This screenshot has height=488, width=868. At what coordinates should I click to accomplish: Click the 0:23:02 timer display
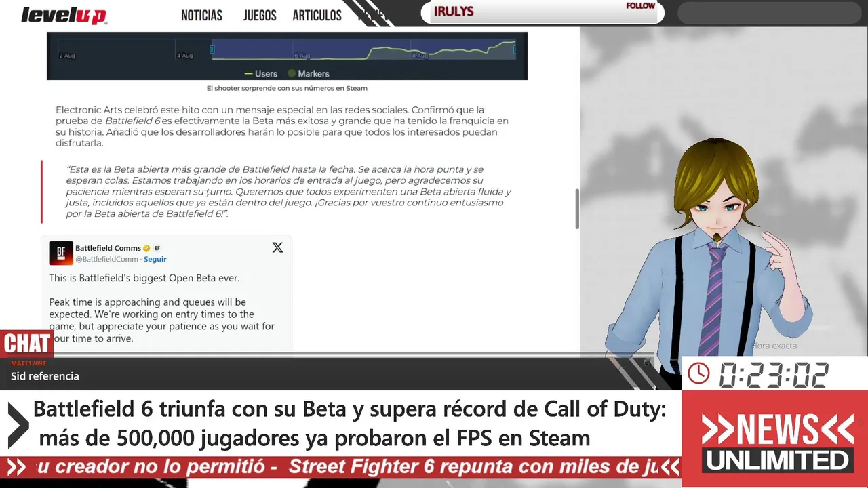click(774, 374)
